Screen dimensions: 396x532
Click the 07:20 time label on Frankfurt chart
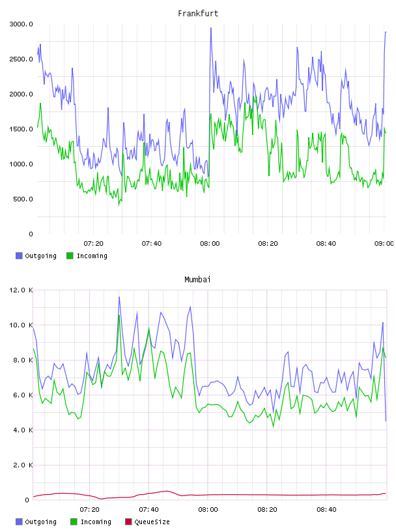93,244
